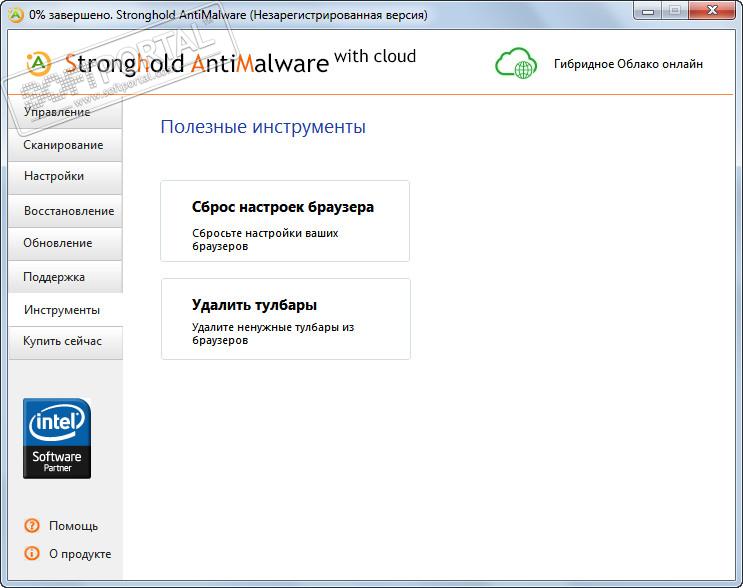Screen dimensions: 743x588
Task: Click the Stronghold AntiMalware logo icon
Action: pos(39,63)
